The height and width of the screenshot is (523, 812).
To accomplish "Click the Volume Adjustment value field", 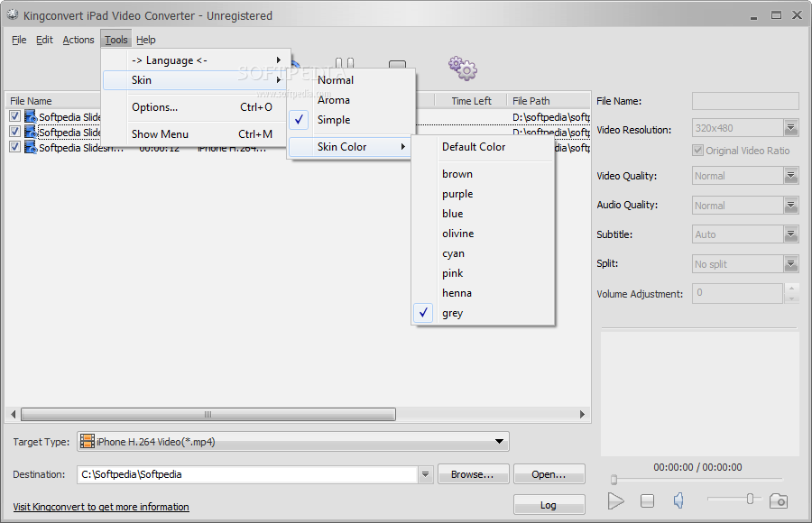I will point(737,293).
